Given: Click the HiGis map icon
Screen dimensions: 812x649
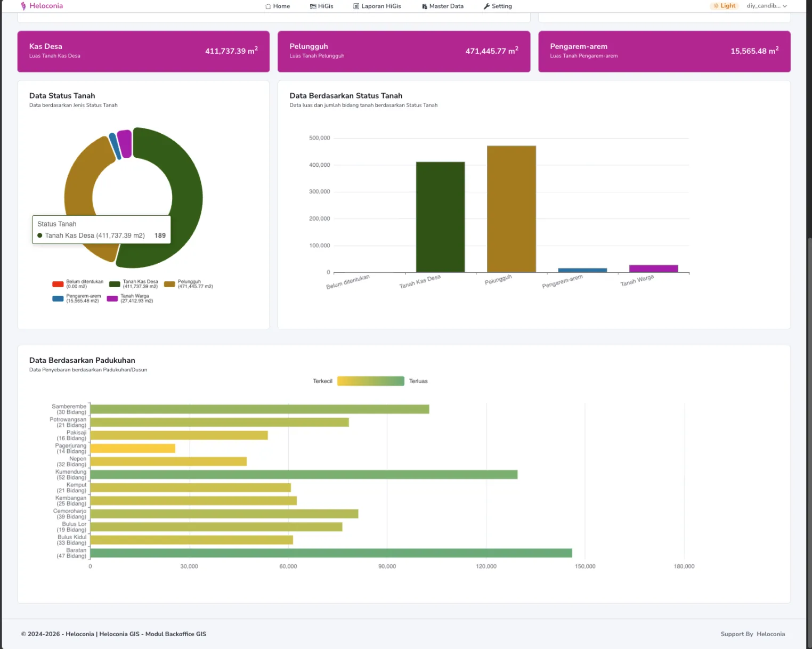Looking at the screenshot, I should pyautogui.click(x=313, y=6).
